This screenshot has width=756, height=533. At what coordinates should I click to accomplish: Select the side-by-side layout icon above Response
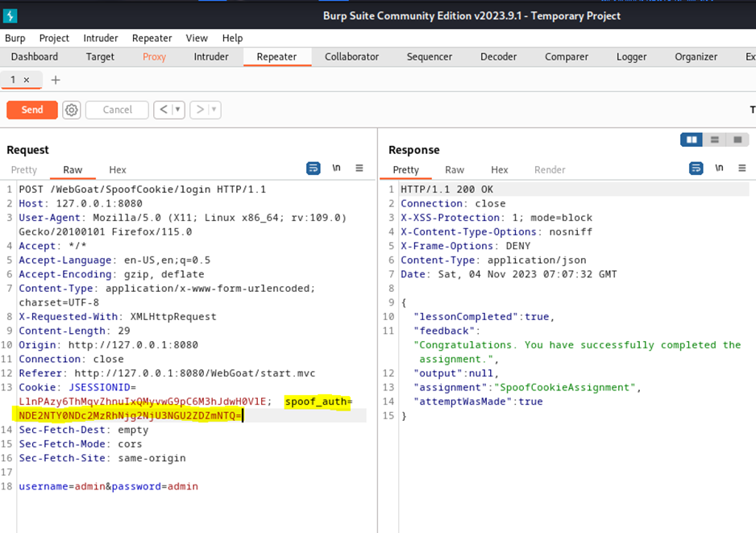(x=691, y=139)
